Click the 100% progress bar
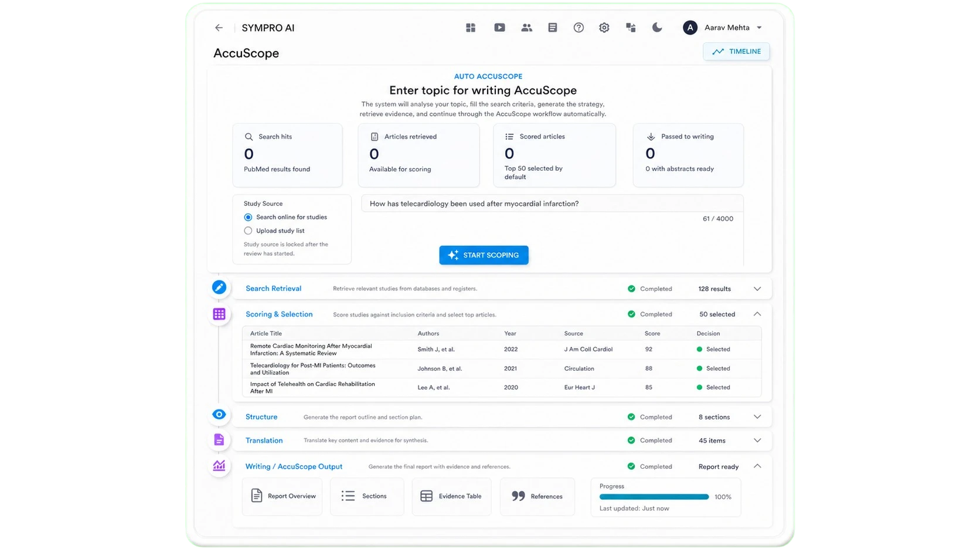The width and height of the screenshot is (980, 552). [654, 497]
